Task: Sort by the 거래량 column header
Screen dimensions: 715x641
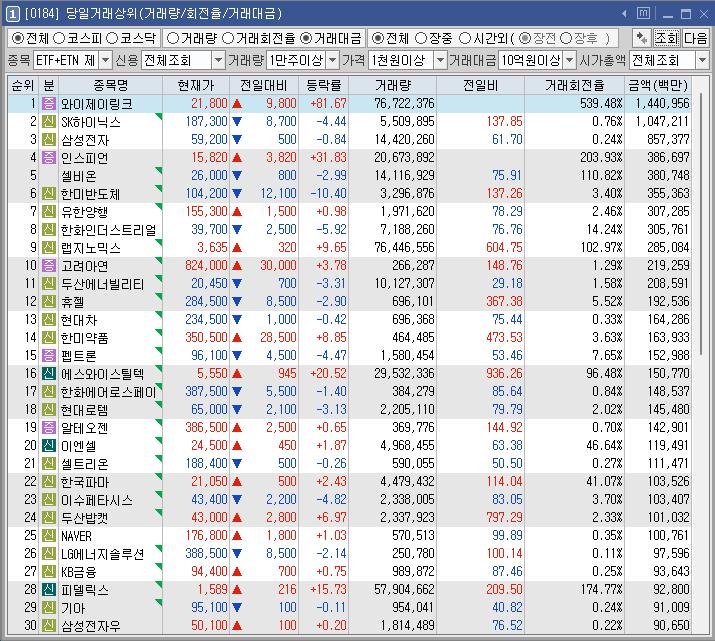Action: click(393, 85)
